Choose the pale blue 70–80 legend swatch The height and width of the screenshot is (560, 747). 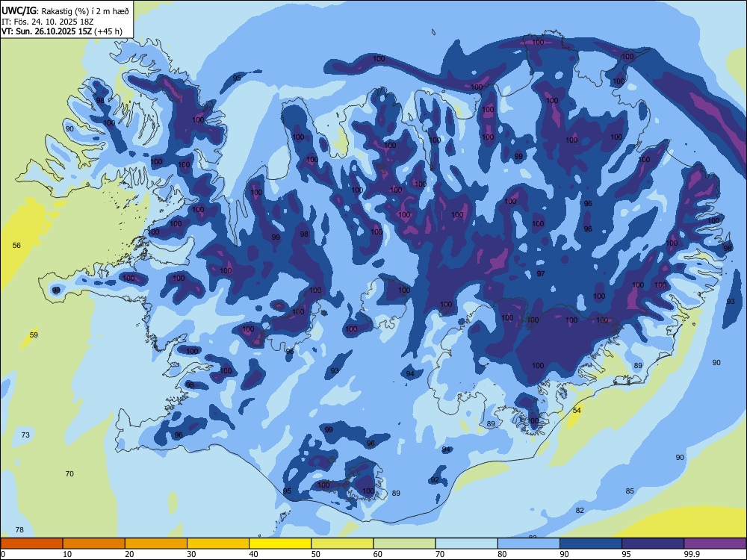pyautogui.click(x=466, y=544)
